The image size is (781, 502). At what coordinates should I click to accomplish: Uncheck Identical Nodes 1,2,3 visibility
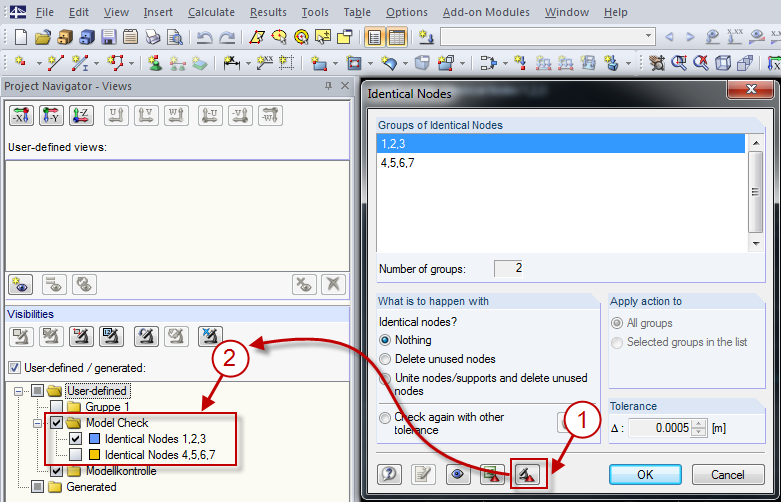pos(76,439)
